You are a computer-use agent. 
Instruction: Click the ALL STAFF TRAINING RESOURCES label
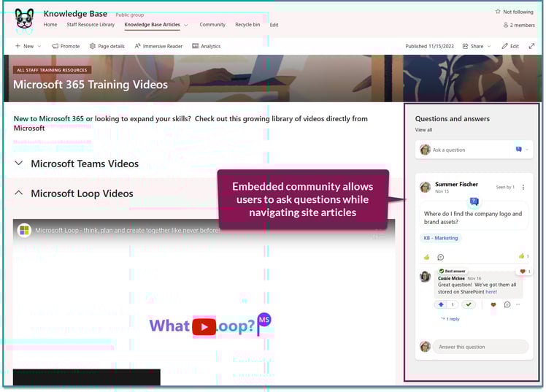pyautogui.click(x=53, y=70)
